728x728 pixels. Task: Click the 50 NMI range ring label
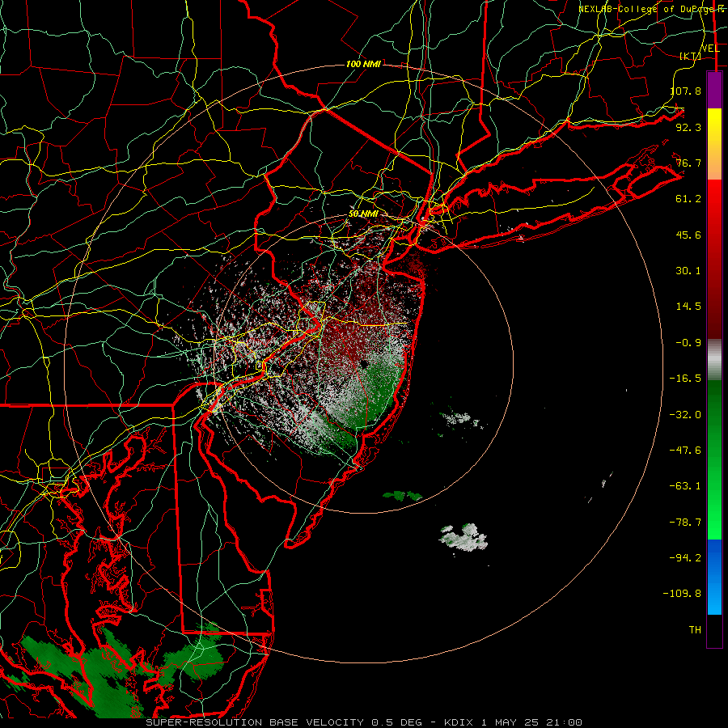363,214
